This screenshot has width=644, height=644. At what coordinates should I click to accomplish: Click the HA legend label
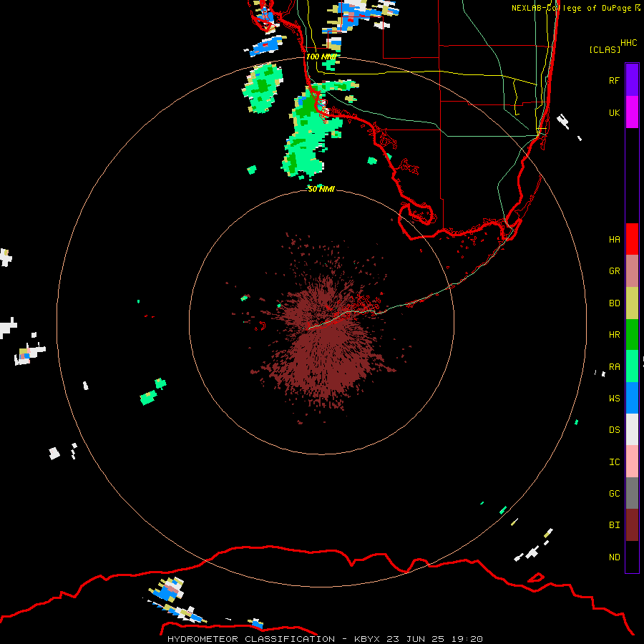tap(614, 239)
